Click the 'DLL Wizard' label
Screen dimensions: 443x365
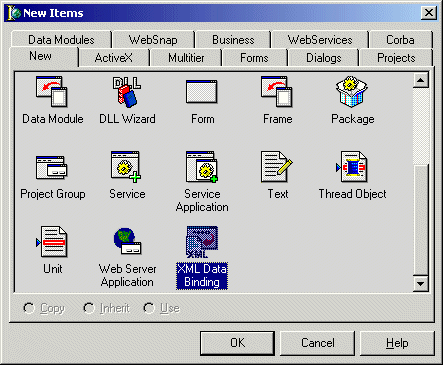127,119
